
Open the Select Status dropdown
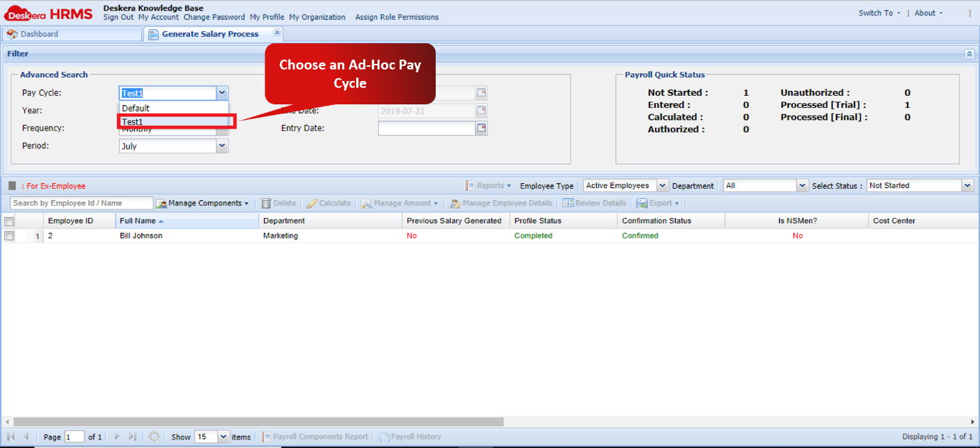click(x=966, y=185)
